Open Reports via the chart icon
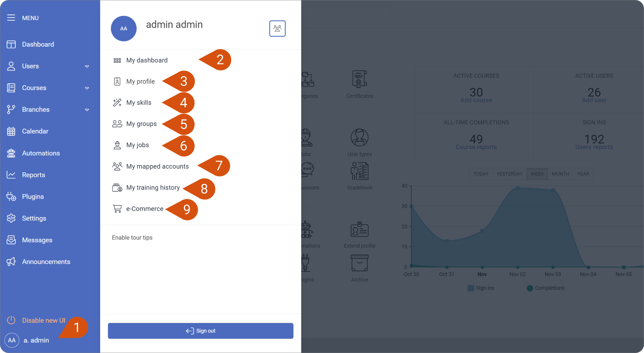This screenshot has height=353, width=644. (11, 175)
